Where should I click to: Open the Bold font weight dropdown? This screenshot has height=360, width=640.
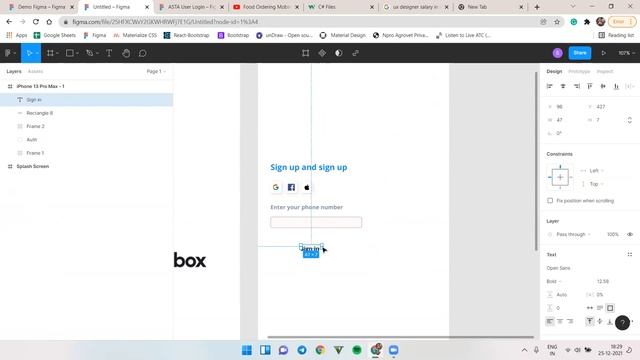(x=554, y=281)
